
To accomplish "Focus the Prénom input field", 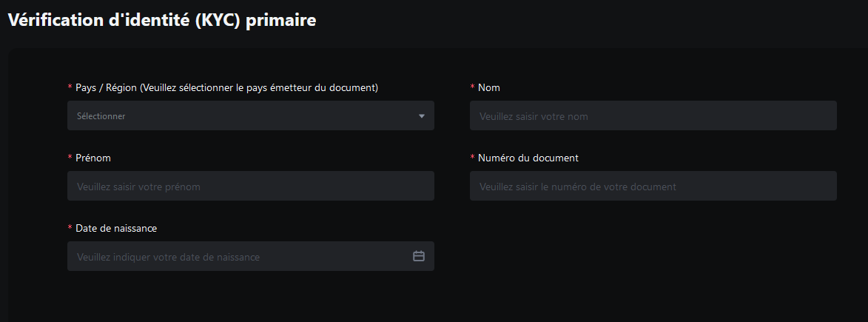I will click(251, 186).
